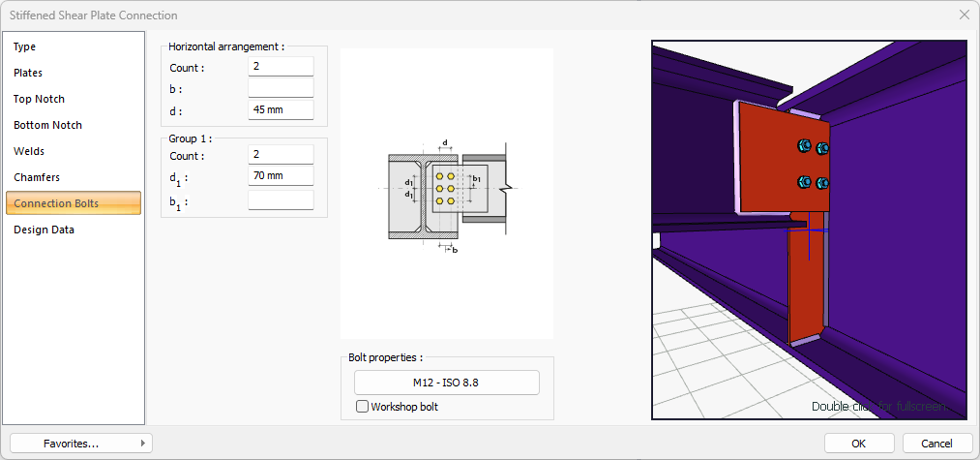Click the empty horizontal b field
This screenshot has width=980, height=460.
[x=281, y=88]
